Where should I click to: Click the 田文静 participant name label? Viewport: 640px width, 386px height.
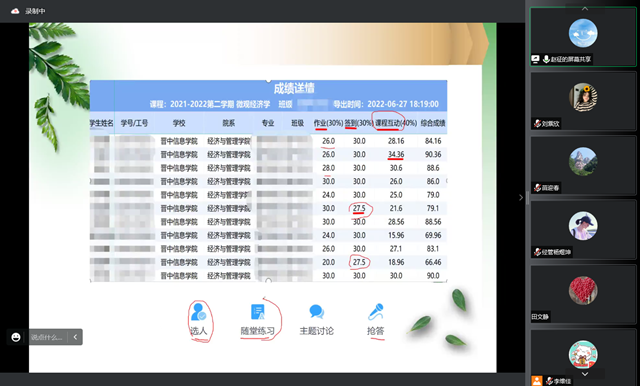click(540, 317)
